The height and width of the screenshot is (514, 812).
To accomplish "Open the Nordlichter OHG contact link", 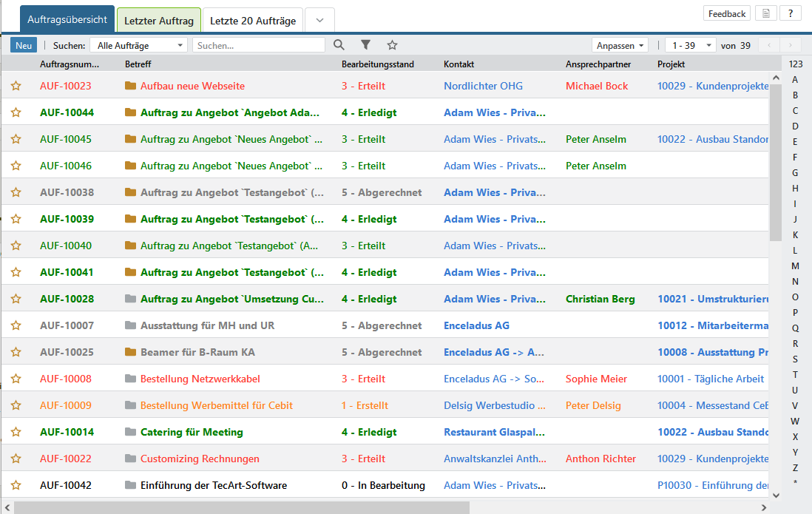I will pos(483,86).
